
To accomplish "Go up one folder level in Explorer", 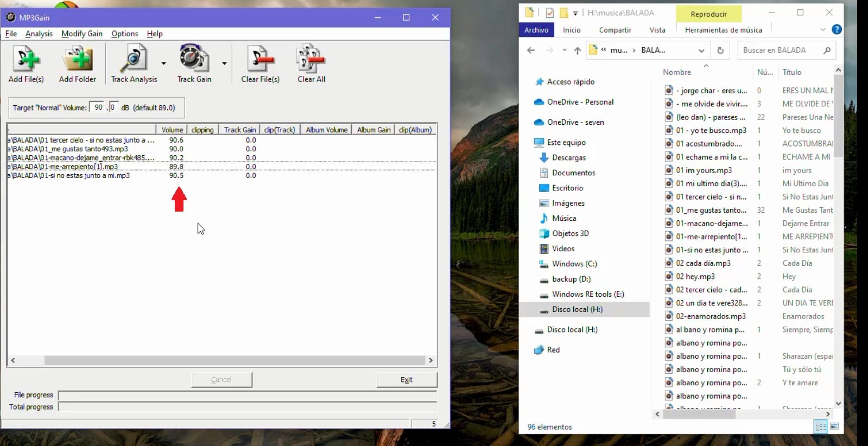I will [578, 50].
